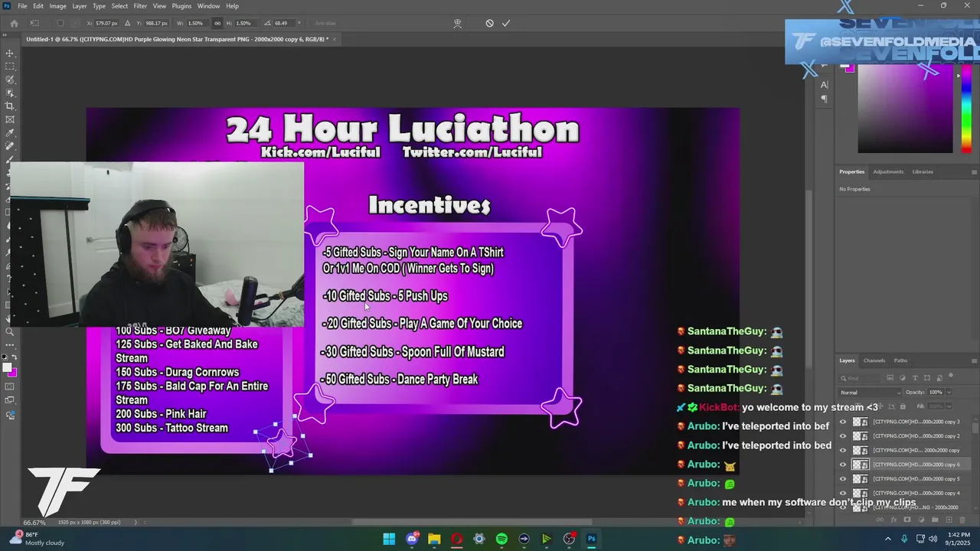
Task: Add a layer mask icon
Action: pyautogui.click(x=906, y=520)
